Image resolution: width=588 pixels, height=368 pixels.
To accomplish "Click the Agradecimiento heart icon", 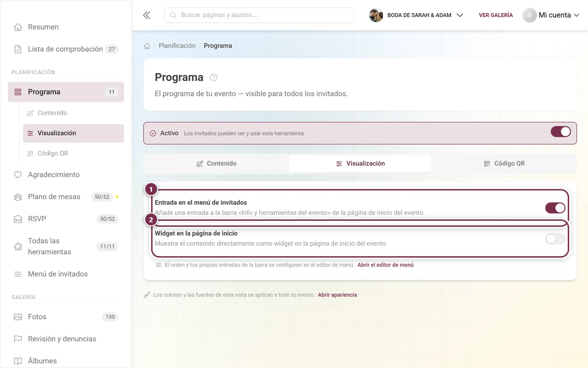I will (18, 175).
